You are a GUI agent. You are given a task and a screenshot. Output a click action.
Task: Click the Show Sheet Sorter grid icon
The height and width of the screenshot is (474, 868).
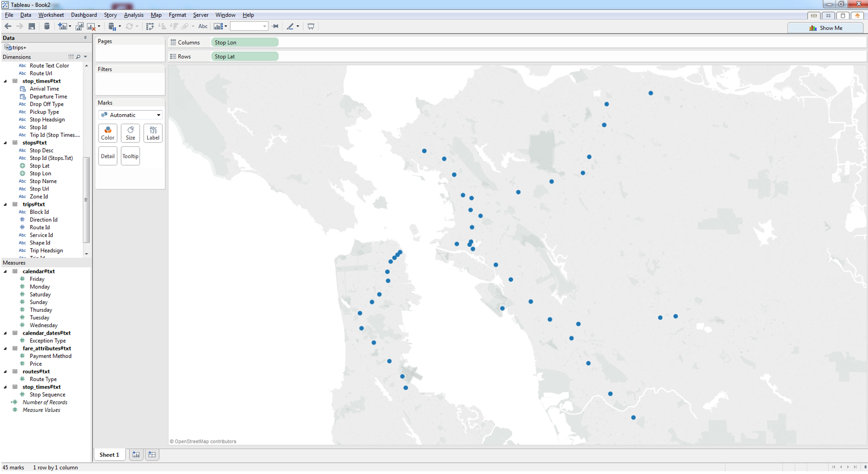[829, 15]
